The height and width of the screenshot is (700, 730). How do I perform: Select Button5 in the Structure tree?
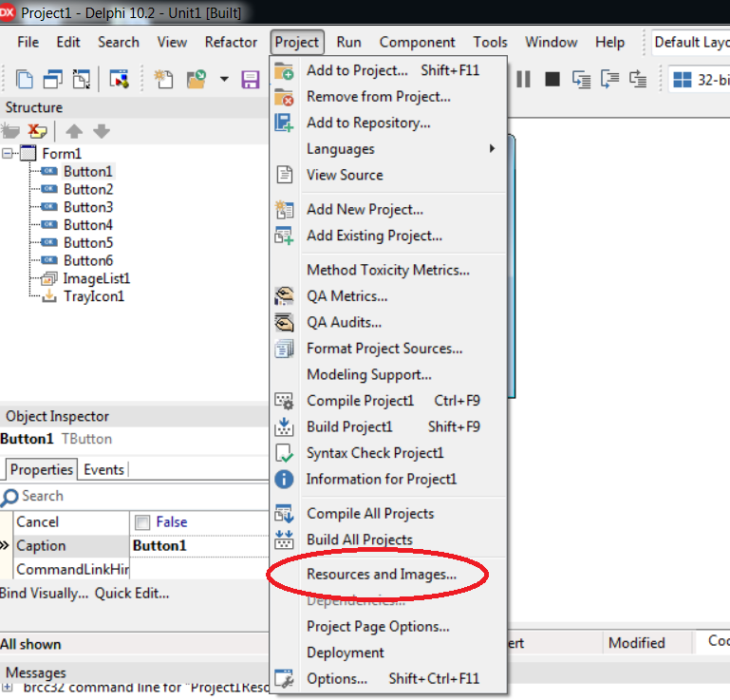88,242
